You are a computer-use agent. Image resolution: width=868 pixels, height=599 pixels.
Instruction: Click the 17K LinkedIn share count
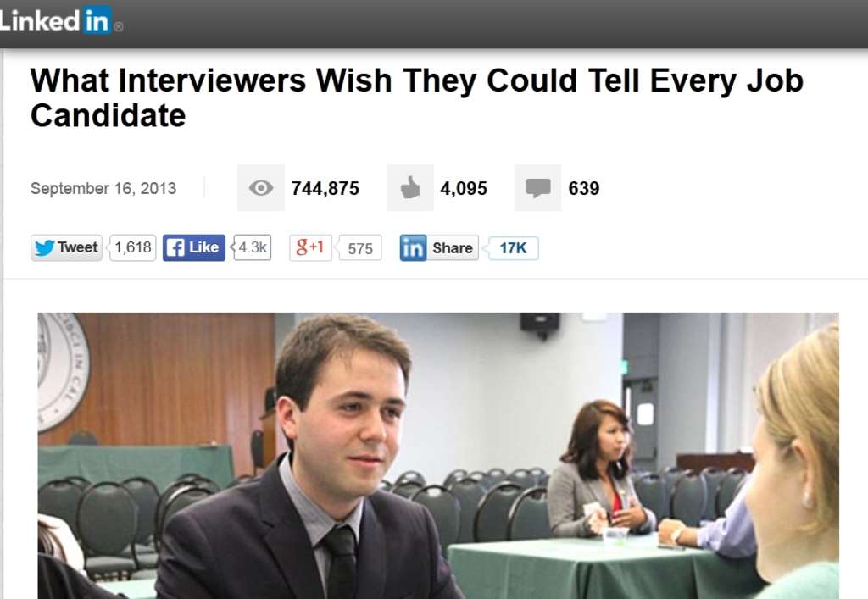click(513, 248)
